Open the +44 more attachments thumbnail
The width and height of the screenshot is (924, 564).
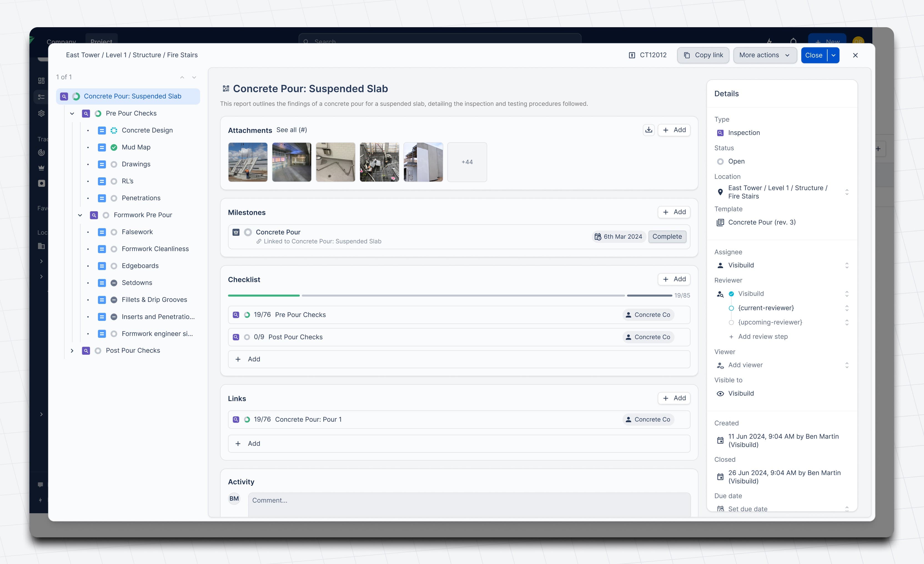tap(467, 162)
